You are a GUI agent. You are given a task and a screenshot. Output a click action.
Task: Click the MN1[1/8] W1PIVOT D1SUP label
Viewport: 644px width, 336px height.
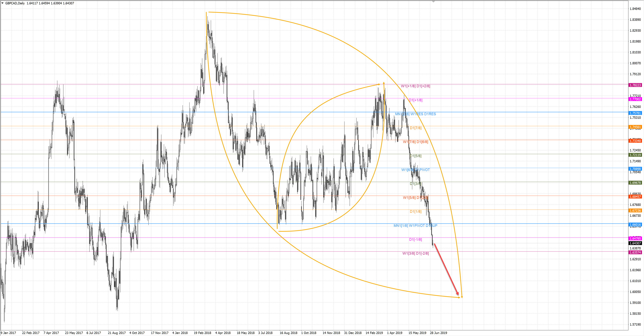click(x=415, y=226)
